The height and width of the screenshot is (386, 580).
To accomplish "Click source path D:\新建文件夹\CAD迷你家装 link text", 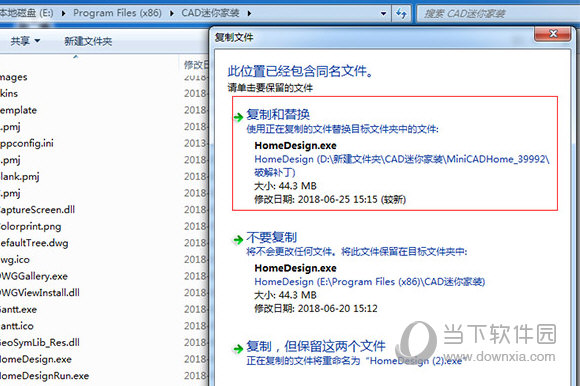I will pos(402,166).
